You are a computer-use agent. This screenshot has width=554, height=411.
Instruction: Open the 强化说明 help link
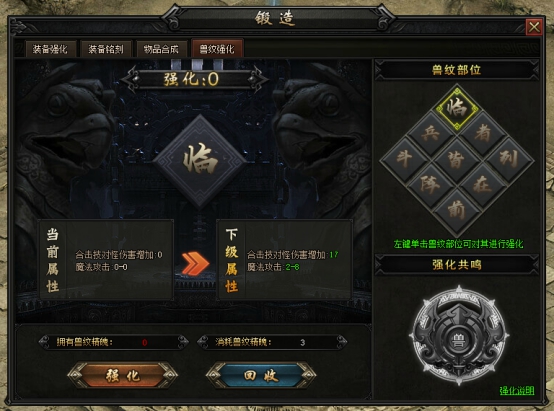point(517,391)
